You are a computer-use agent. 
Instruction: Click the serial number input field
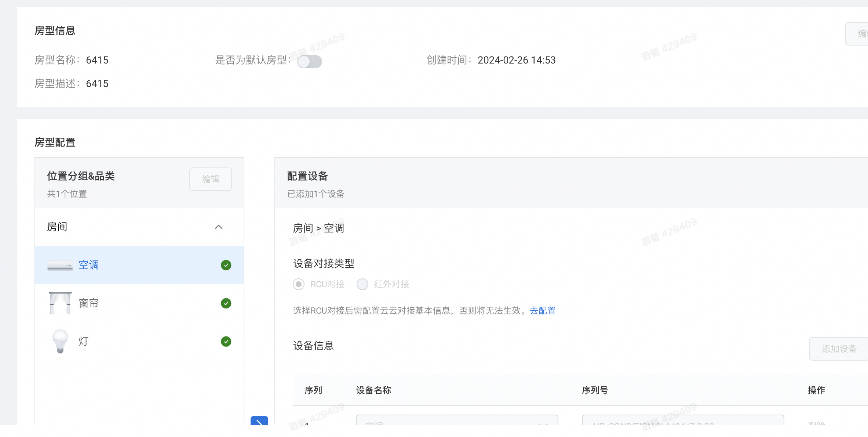[x=682, y=421]
